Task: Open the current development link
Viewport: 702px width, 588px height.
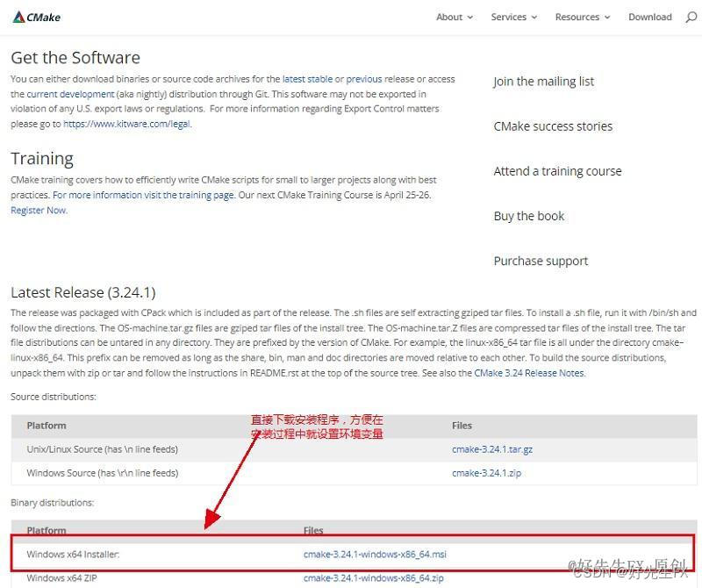Action: point(71,94)
